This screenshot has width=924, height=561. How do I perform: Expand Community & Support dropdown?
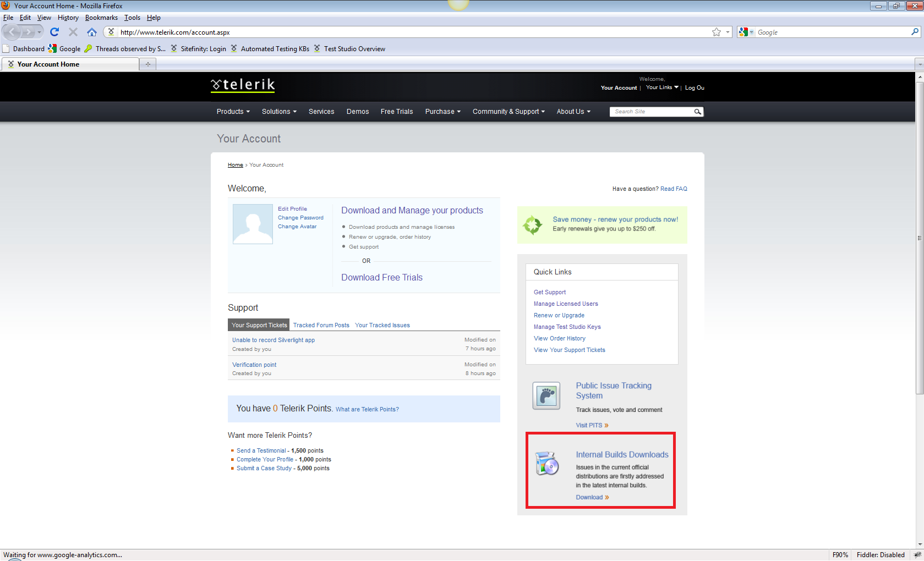[x=509, y=112]
